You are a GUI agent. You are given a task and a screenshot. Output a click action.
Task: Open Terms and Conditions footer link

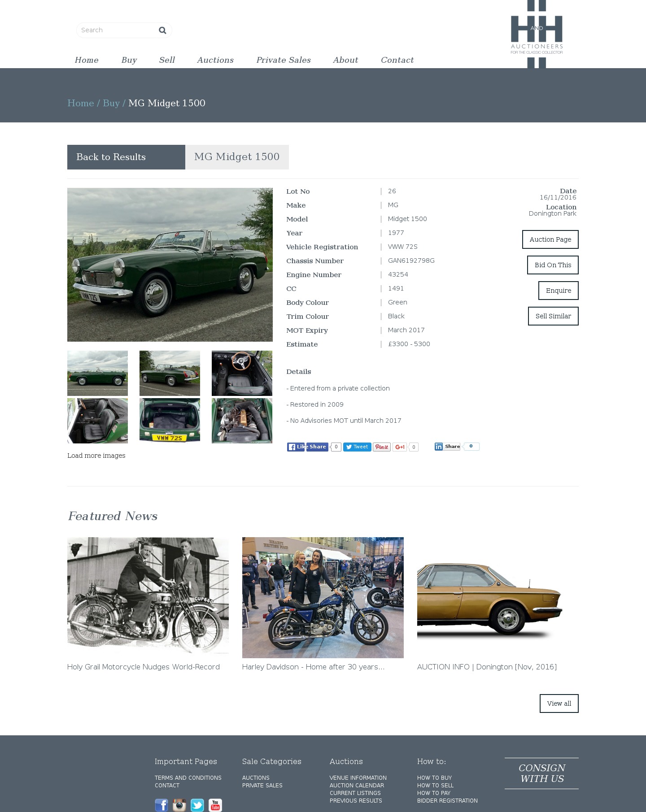[188, 778]
